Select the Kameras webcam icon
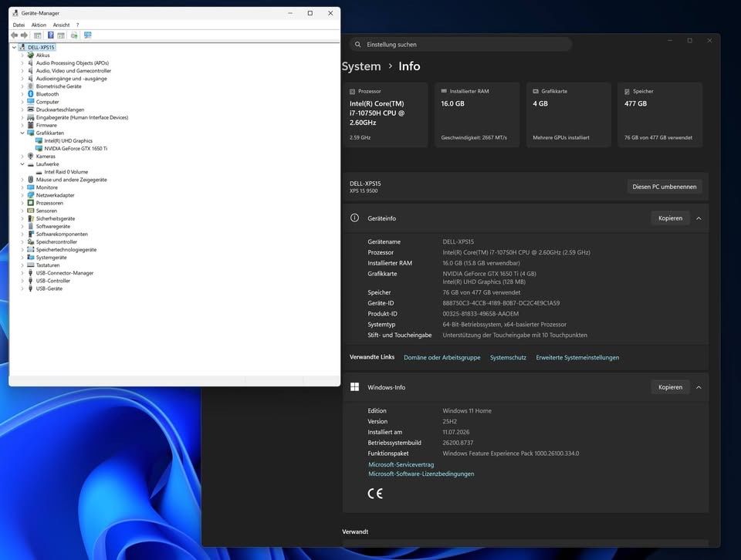 pyautogui.click(x=31, y=157)
